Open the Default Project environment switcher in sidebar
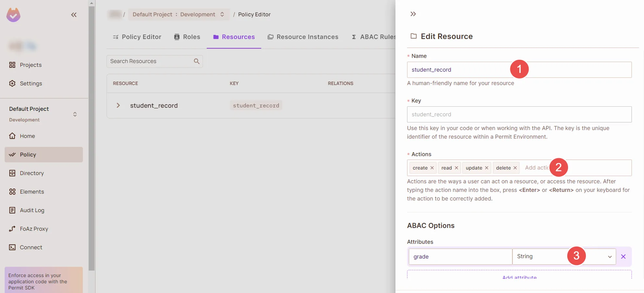Screen dimensions: 644x293 click(75, 114)
